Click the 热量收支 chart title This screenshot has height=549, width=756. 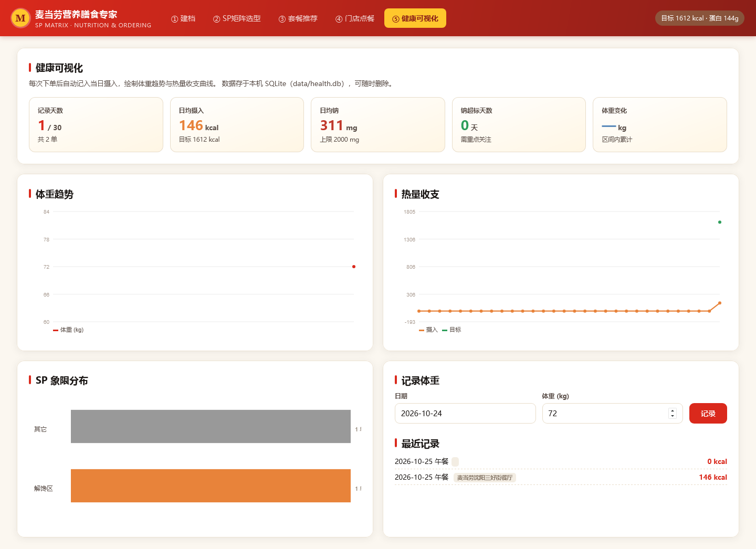(421, 194)
